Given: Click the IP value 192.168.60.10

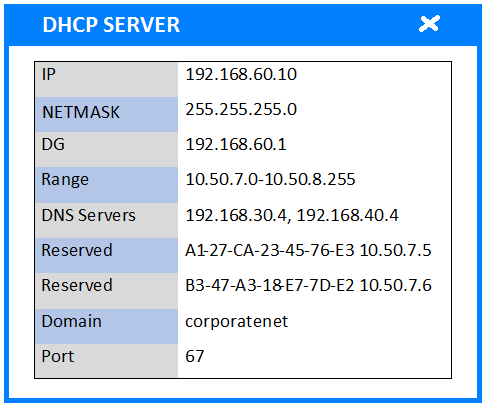Looking at the screenshot, I should coord(241,74).
